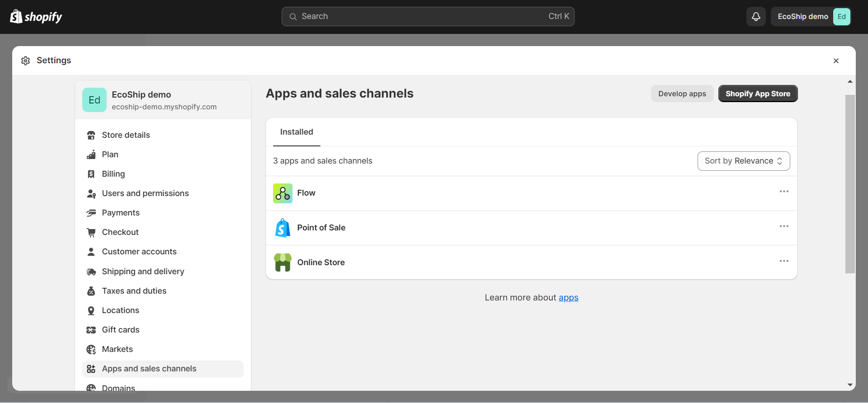The height and width of the screenshot is (403, 868).
Task: Click the Plan icon in sidebar
Action: tap(91, 155)
